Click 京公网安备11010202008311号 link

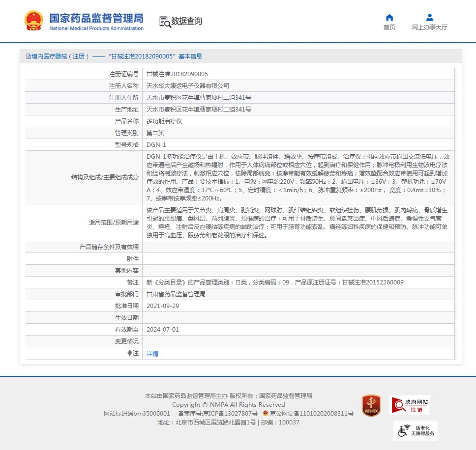pyautogui.click(x=311, y=413)
